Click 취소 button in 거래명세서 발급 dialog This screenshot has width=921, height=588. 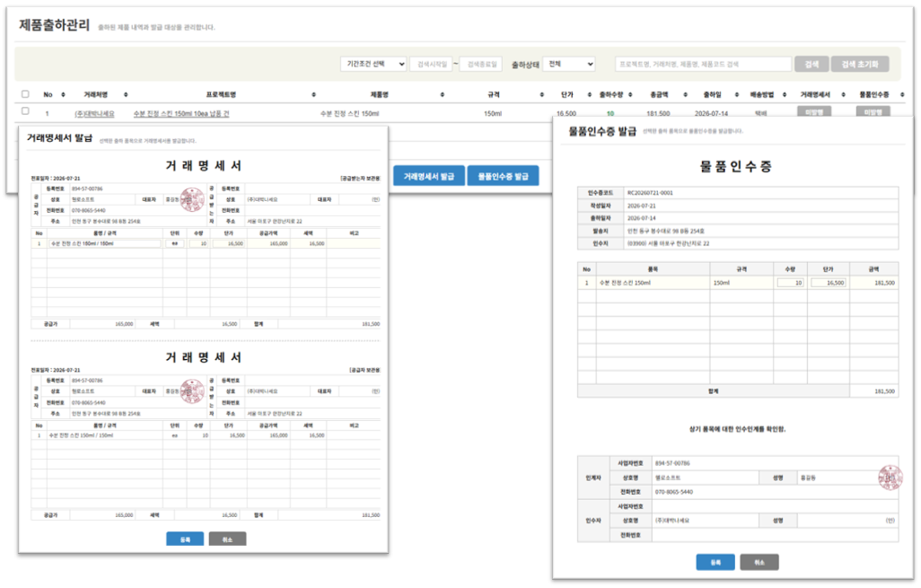coord(227,540)
